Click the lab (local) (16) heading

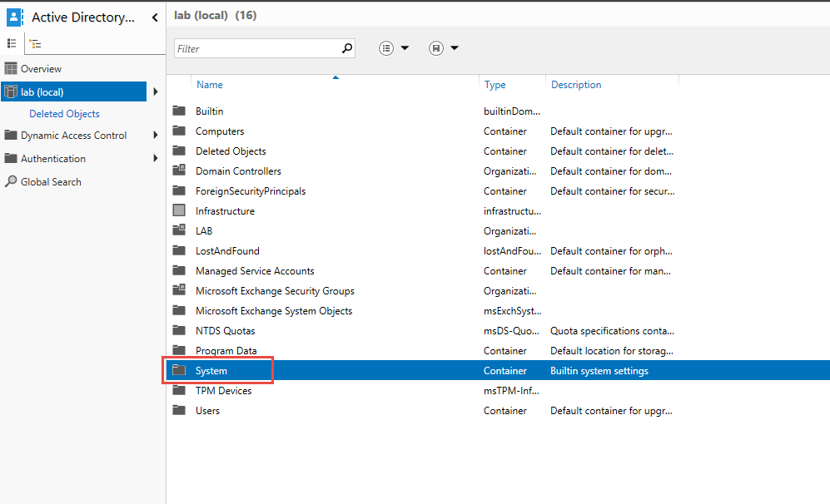point(216,15)
